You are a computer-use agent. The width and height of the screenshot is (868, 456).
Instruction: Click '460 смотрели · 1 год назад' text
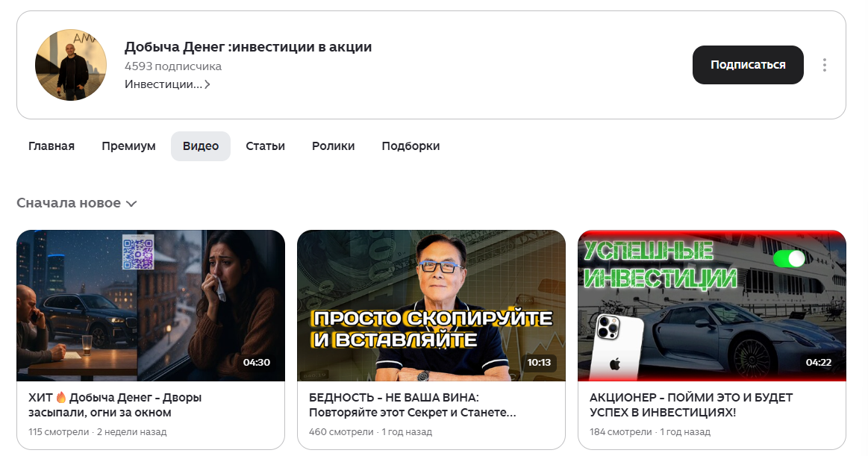[370, 431]
